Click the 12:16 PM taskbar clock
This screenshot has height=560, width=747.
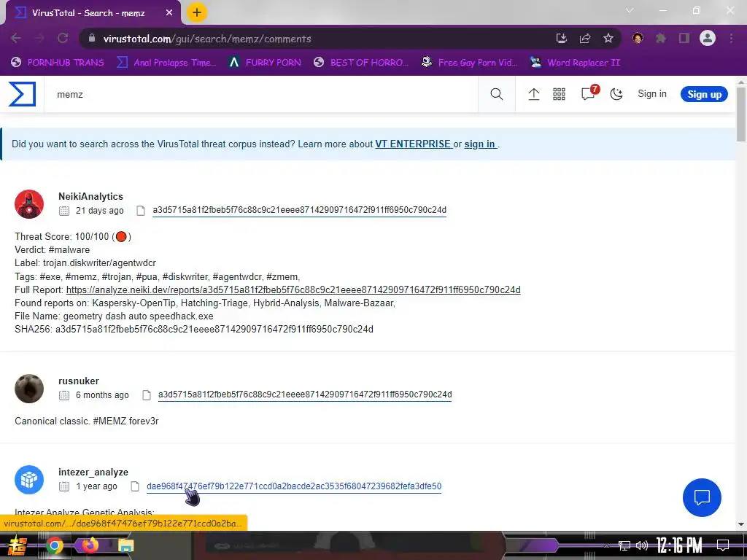(x=679, y=545)
